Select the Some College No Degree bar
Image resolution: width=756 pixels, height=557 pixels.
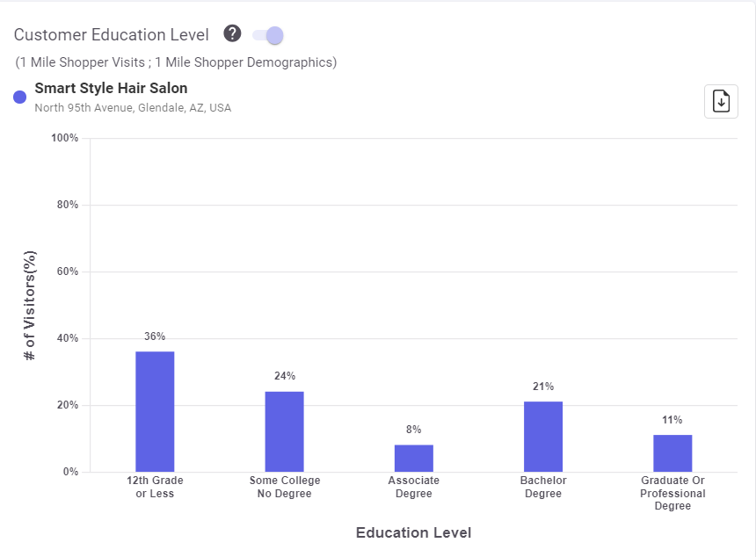click(x=284, y=431)
